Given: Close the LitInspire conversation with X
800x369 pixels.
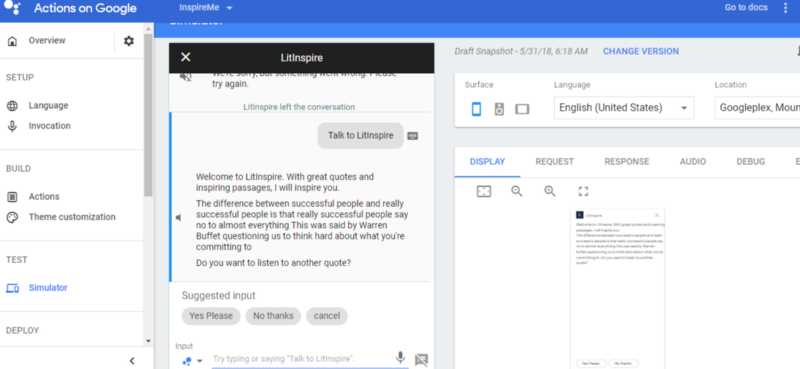Looking at the screenshot, I should pos(186,57).
